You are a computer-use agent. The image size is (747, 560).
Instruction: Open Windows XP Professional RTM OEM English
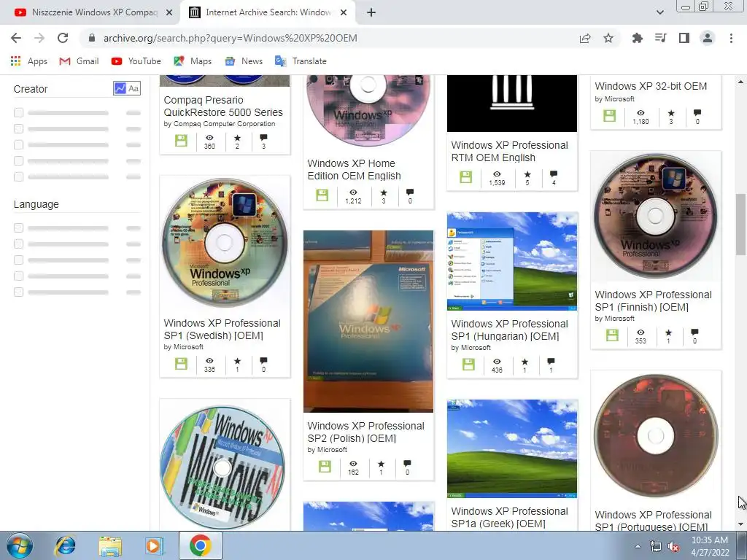(509, 152)
